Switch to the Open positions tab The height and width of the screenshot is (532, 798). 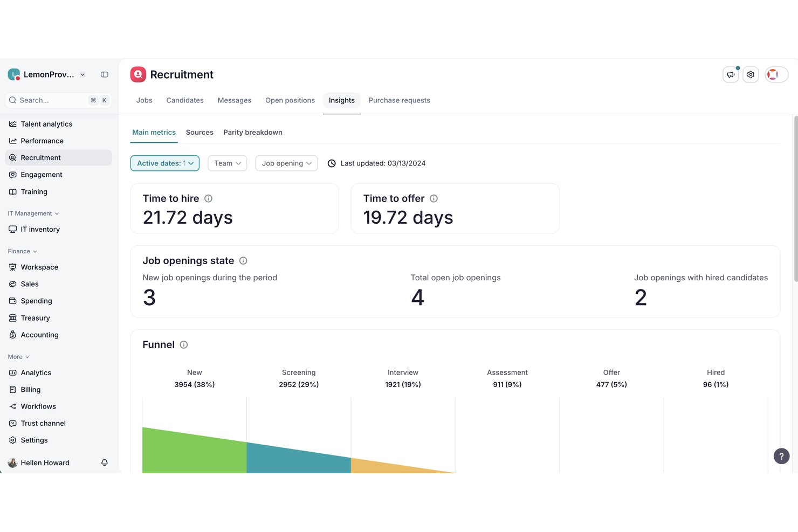pos(290,100)
